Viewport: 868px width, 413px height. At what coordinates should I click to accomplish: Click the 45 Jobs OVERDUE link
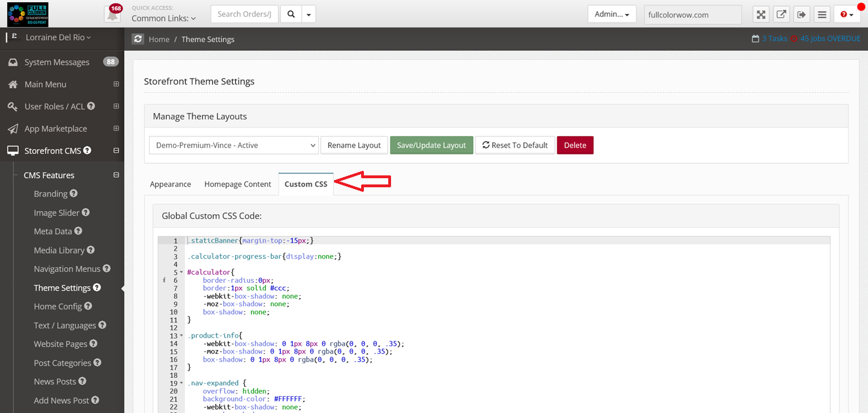coord(830,39)
